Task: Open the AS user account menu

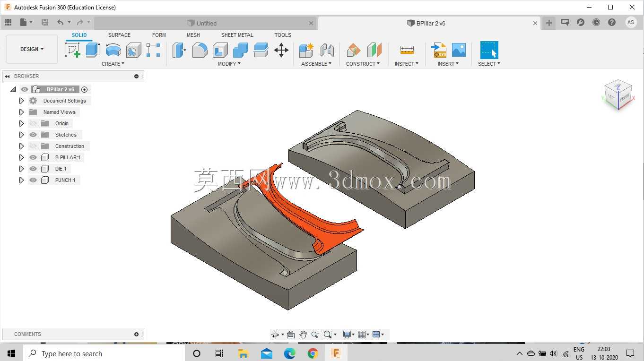Action: [631, 22]
